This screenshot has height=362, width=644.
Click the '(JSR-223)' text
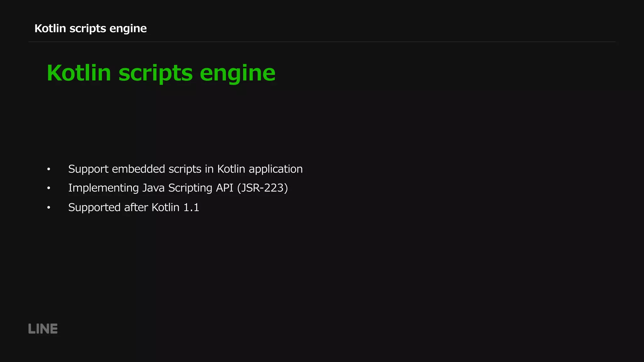pos(262,188)
